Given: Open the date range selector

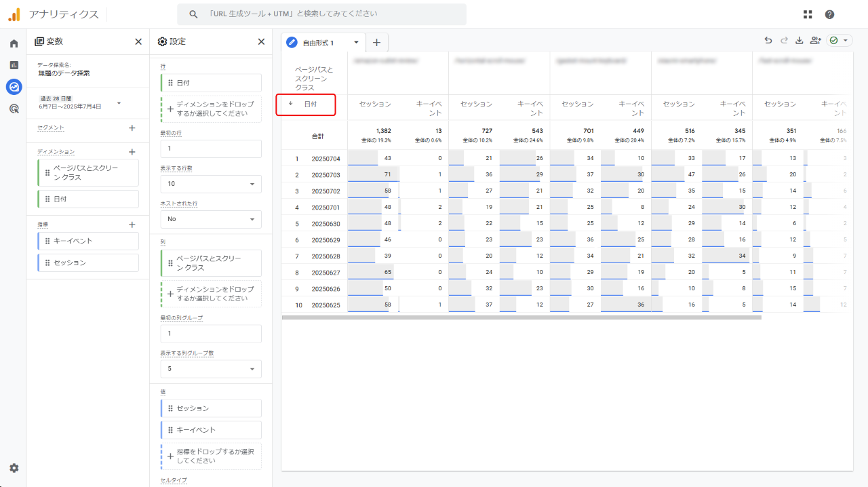Looking at the screenshot, I should pos(80,103).
